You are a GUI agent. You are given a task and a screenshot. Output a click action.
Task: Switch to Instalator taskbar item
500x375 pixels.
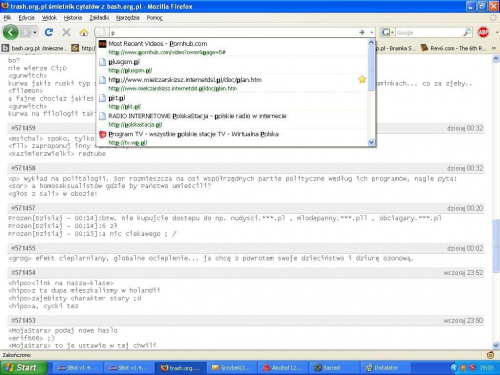coord(387,368)
